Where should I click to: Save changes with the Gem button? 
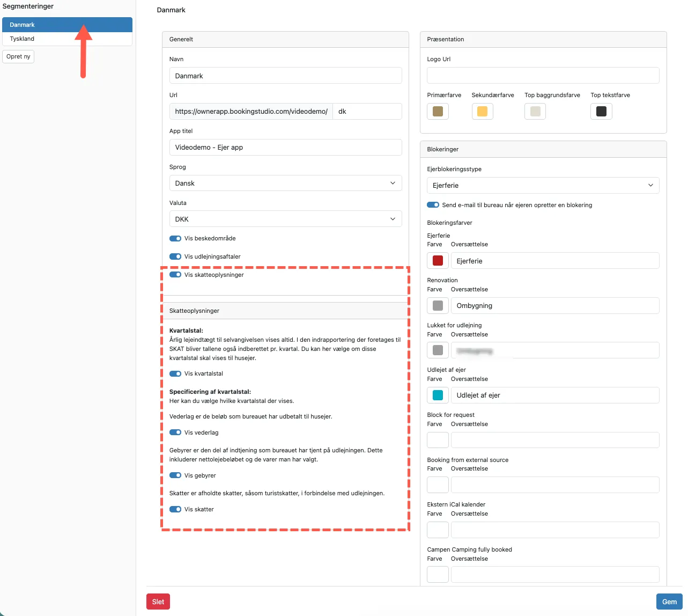[x=669, y=602]
